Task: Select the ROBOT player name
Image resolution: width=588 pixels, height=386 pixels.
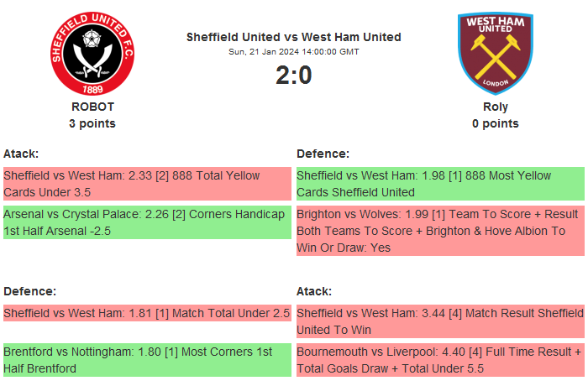Action: [92, 107]
